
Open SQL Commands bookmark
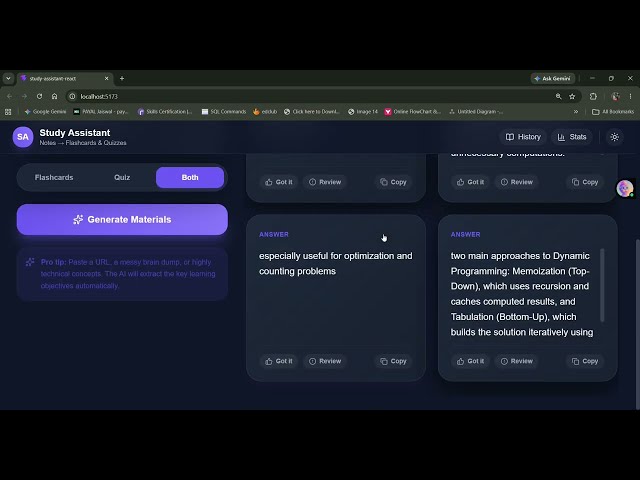[224, 111]
